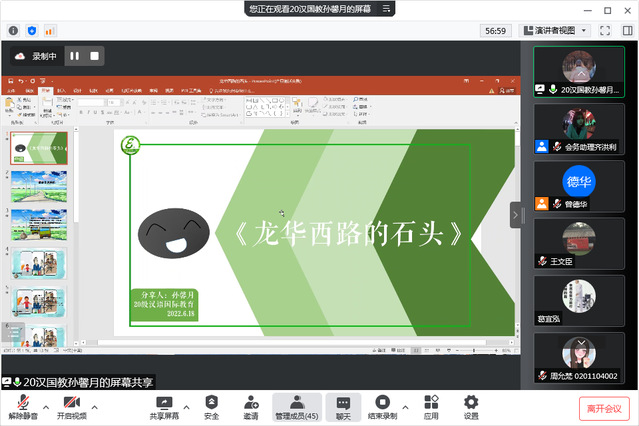
Task: Open the meeting info icon
Action: tap(14, 31)
